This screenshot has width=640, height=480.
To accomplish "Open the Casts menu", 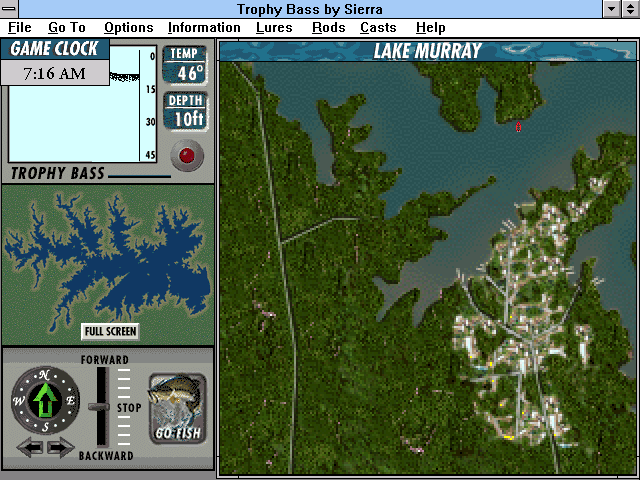I will click(x=378, y=27).
